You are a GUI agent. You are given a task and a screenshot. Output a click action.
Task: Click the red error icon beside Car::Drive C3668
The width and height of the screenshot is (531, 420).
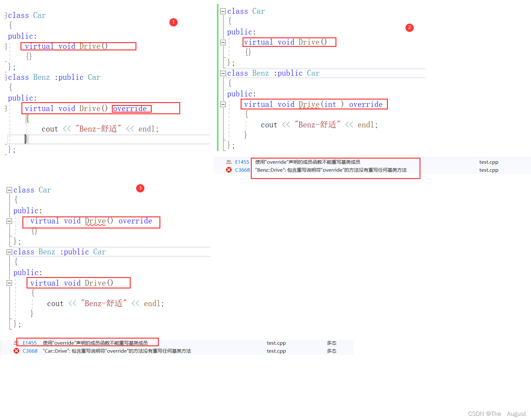(x=16, y=351)
